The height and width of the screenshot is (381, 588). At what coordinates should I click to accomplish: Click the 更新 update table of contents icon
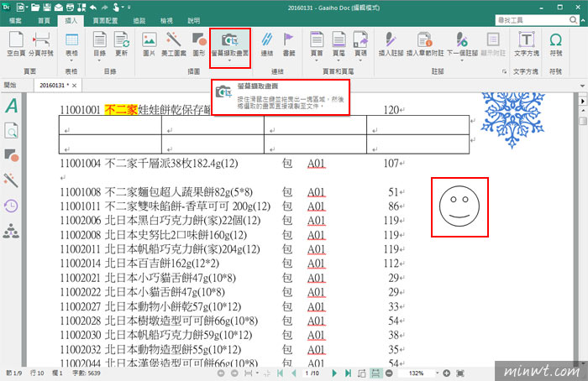(x=122, y=44)
